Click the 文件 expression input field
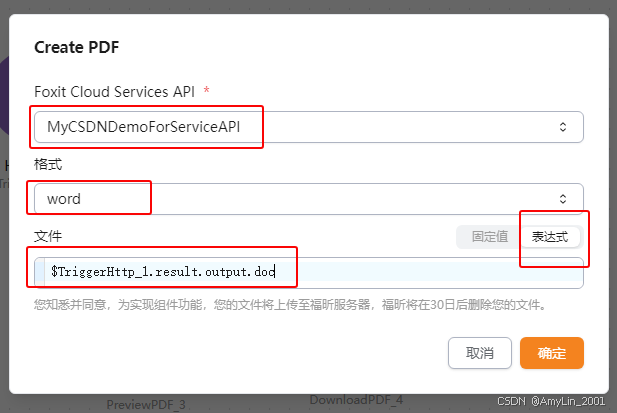This screenshot has height=413, width=617. [308, 272]
